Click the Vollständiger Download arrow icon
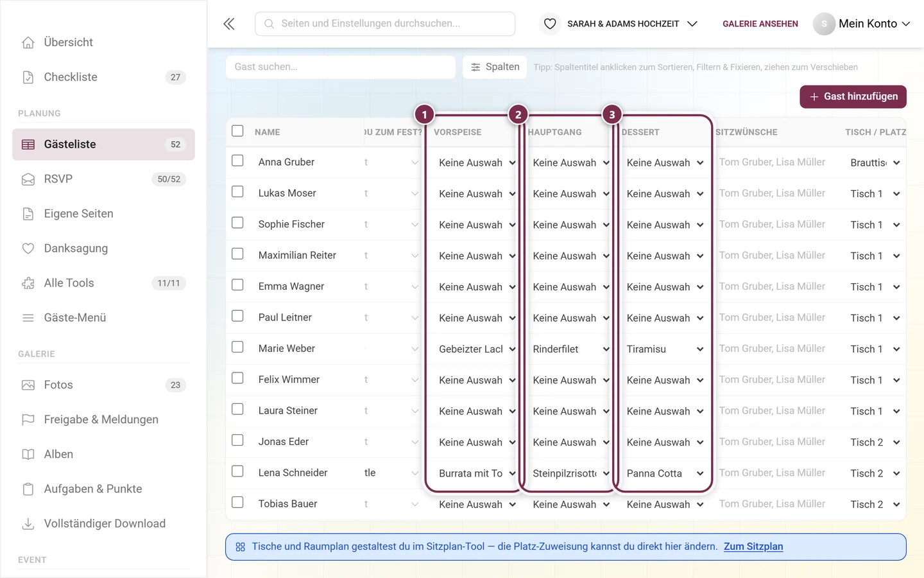The image size is (924, 578). (28, 524)
